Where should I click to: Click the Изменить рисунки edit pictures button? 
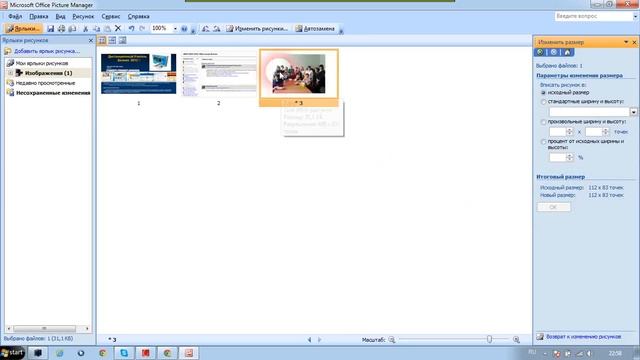coord(257,29)
